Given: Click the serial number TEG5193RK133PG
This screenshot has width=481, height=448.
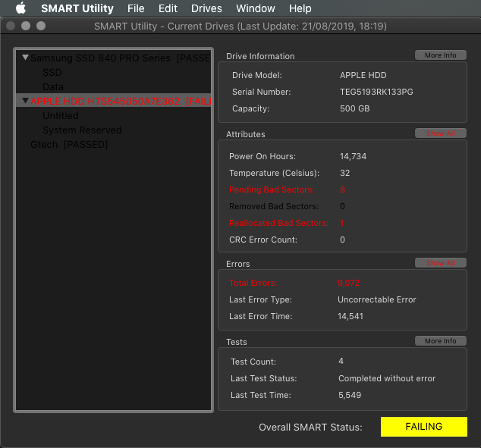Looking at the screenshot, I should [376, 92].
